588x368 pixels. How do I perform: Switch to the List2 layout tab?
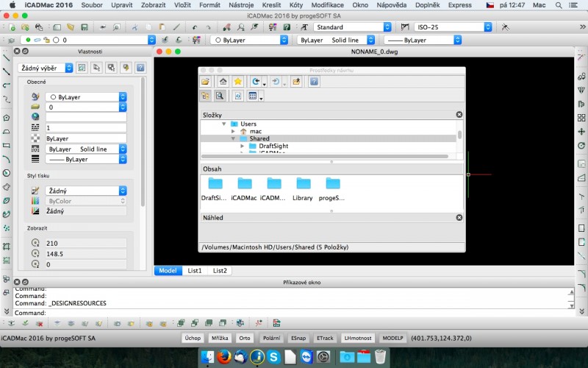coord(220,270)
